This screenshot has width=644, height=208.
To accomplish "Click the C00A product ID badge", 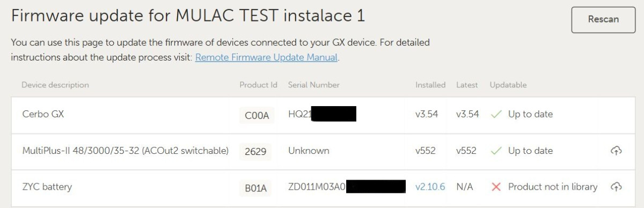I will (257, 115).
